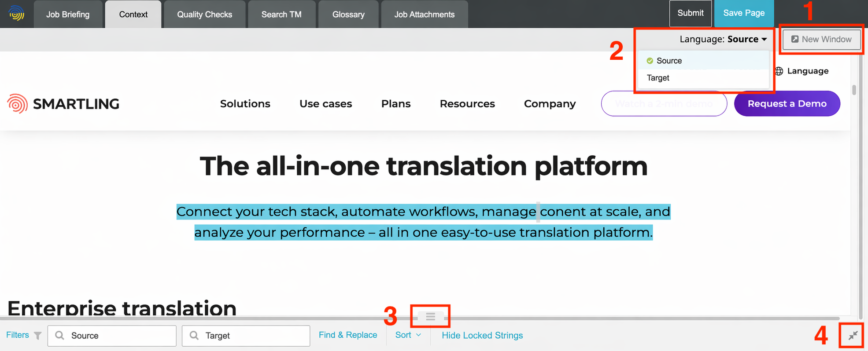The width and height of the screenshot is (868, 351).
Task: Open Find & Replace
Action: [347, 335]
